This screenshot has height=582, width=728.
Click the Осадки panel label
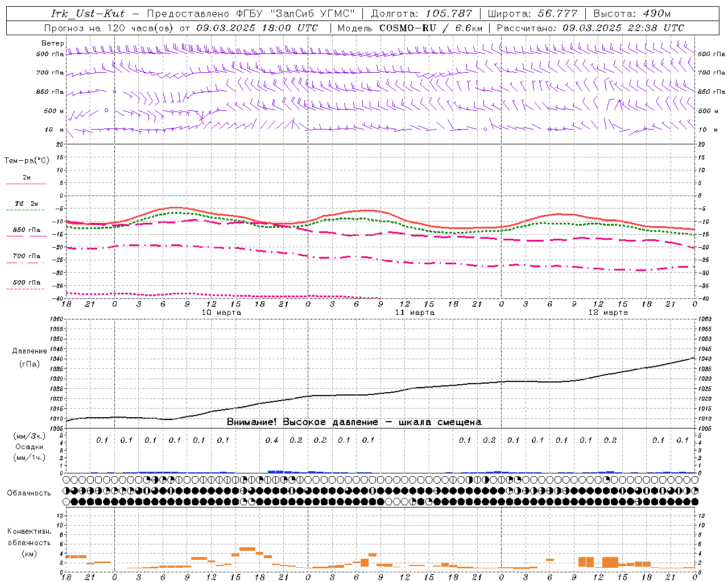29,447
